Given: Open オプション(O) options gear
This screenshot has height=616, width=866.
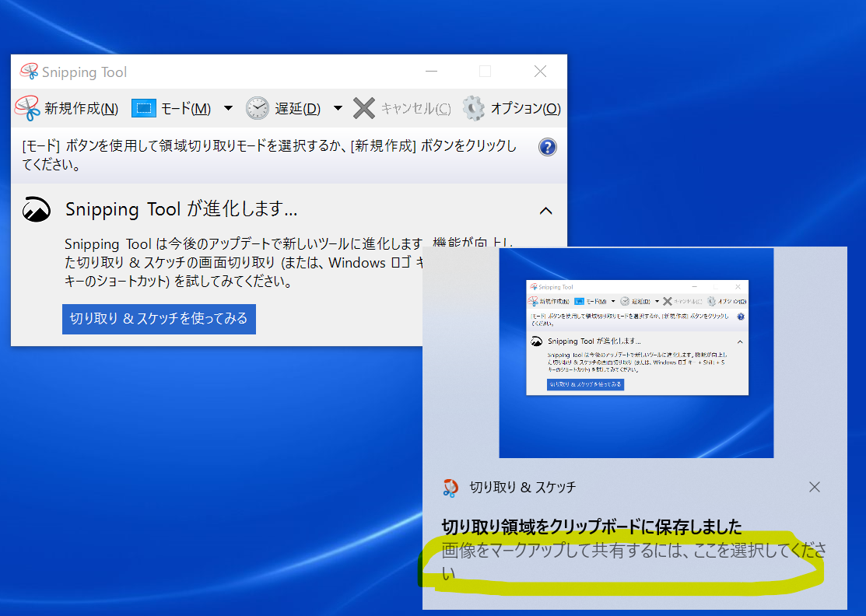Looking at the screenshot, I should [511, 108].
